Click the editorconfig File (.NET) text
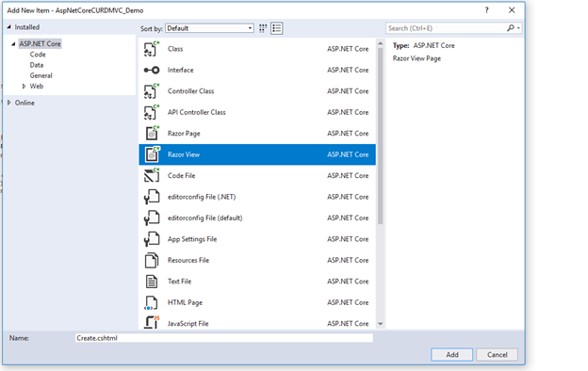This screenshot has height=371, width=588. [x=202, y=197]
